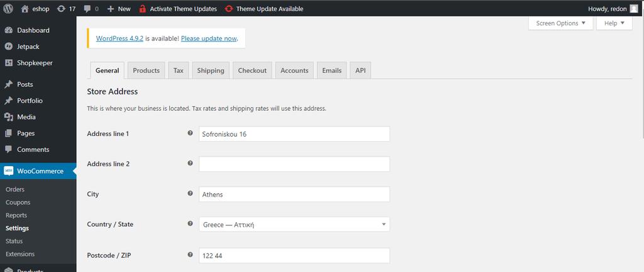Viewport: 644px width, 272px height.
Task: Click the Howdy, redon account text
Action: coord(607,9)
